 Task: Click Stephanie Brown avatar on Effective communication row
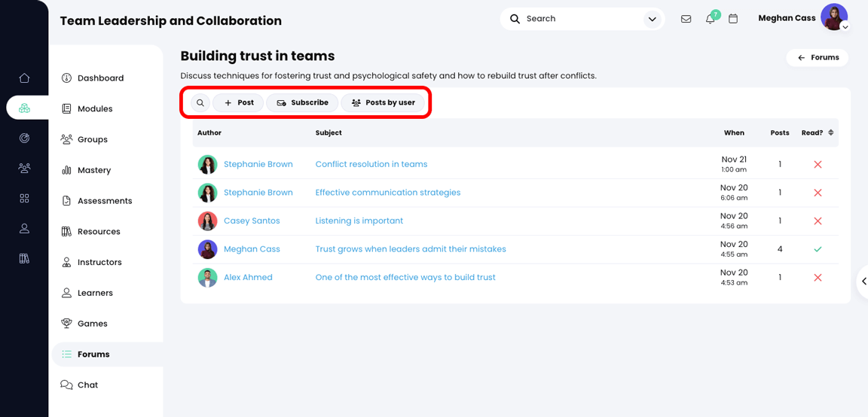(208, 193)
